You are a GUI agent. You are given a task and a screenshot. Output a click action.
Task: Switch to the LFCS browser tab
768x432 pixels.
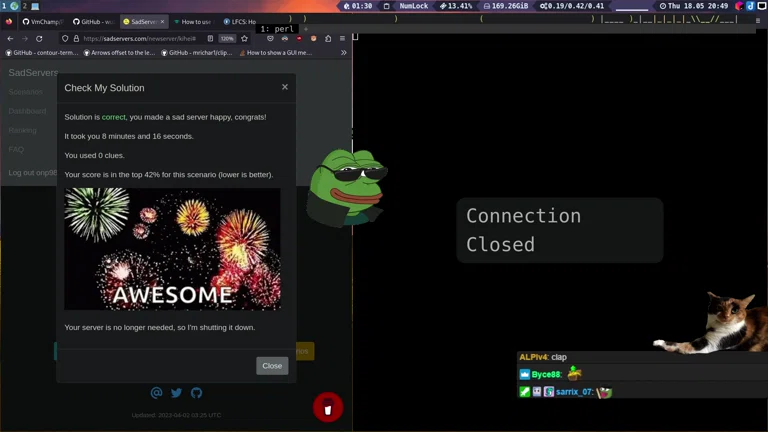(241, 21)
